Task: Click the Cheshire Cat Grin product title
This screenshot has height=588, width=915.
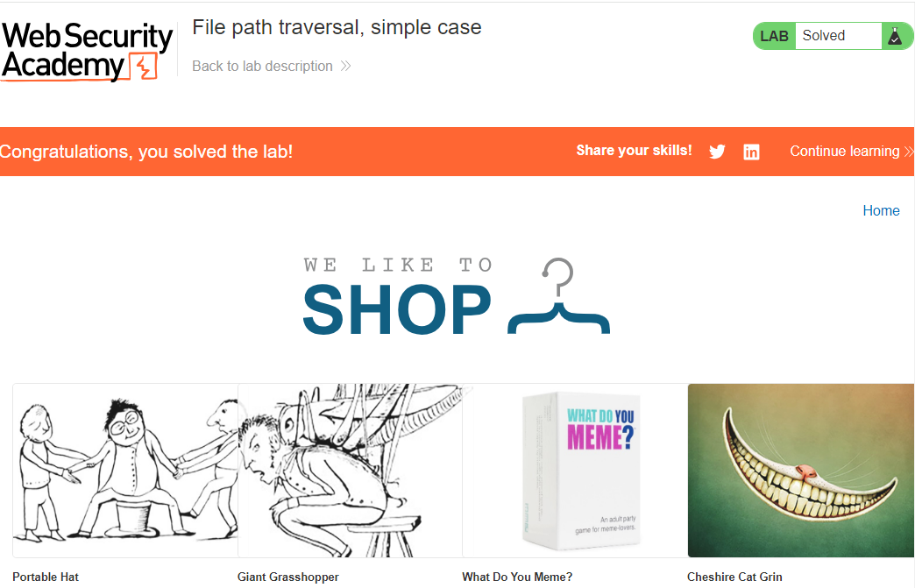Action: 734,577
